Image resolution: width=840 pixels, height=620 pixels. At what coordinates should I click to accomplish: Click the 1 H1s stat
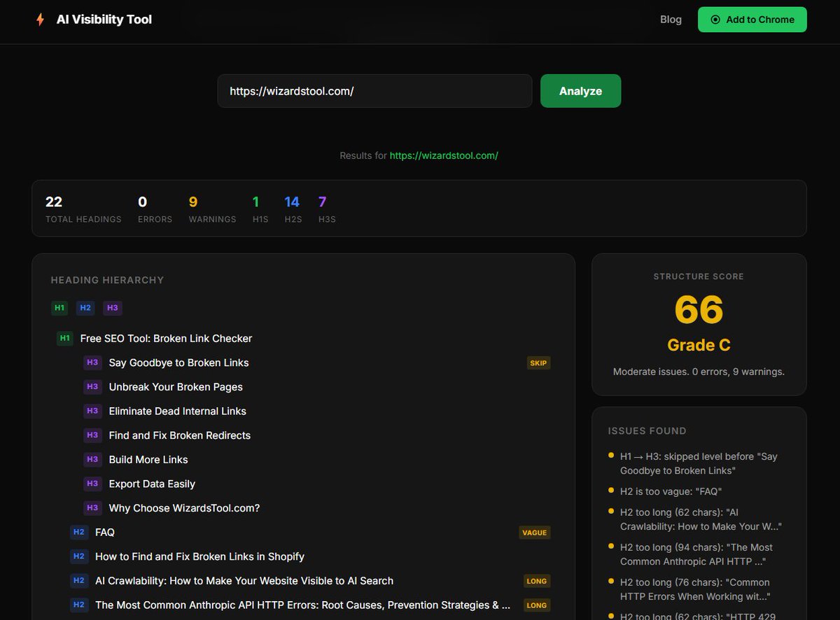[260, 209]
